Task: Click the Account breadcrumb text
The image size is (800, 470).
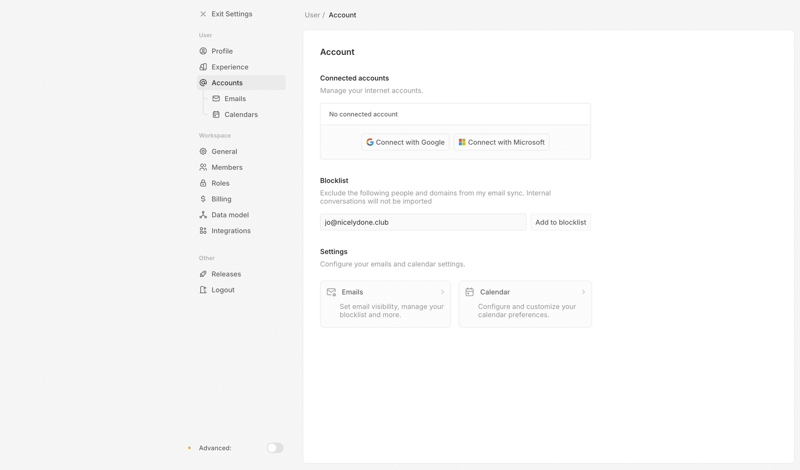Action: pos(342,15)
